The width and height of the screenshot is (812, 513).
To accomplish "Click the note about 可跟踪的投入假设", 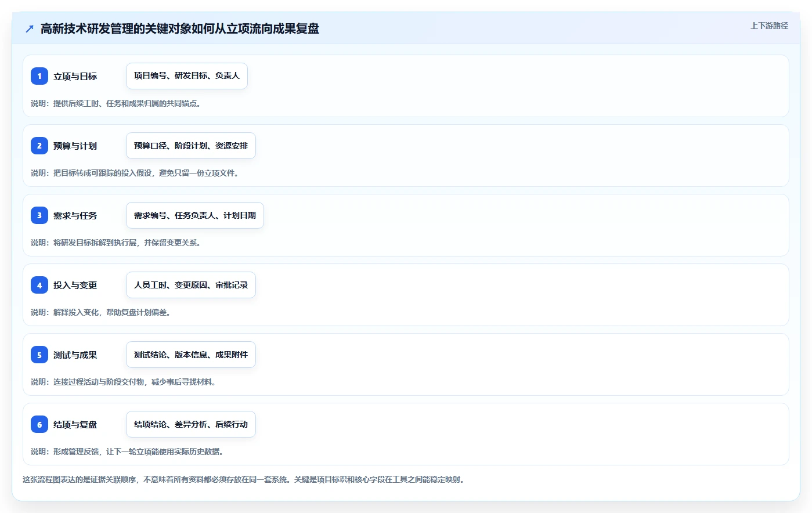I will (x=135, y=173).
